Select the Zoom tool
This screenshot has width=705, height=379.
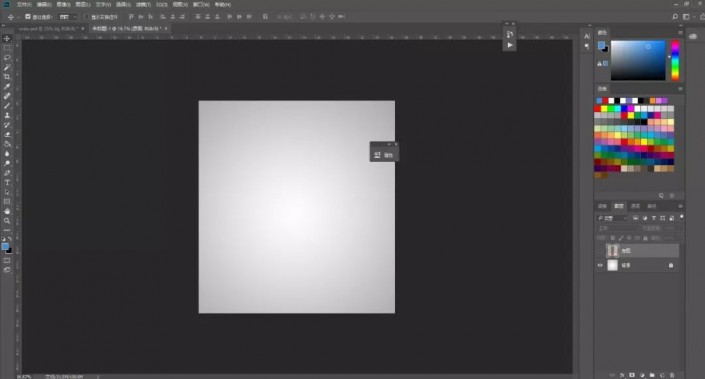[x=7, y=221]
